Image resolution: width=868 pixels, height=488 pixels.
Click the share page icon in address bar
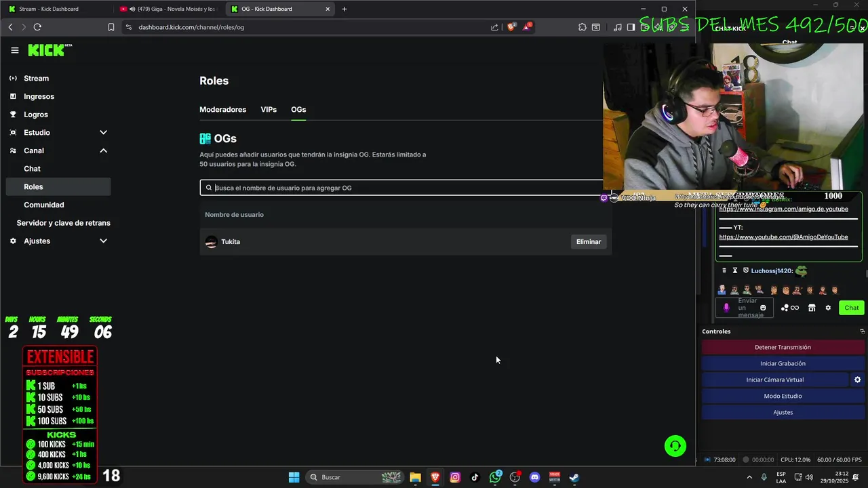tap(494, 27)
